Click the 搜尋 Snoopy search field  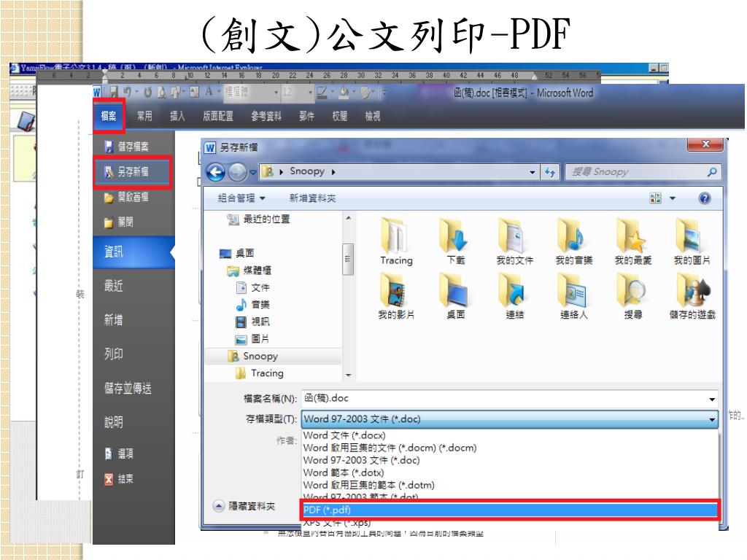click(x=643, y=172)
